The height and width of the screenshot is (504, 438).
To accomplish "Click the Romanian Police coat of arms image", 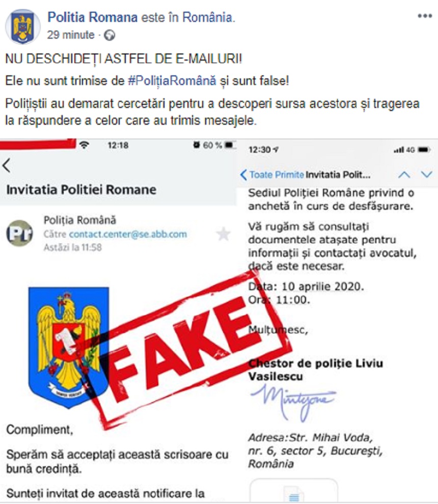I will tap(68, 348).
